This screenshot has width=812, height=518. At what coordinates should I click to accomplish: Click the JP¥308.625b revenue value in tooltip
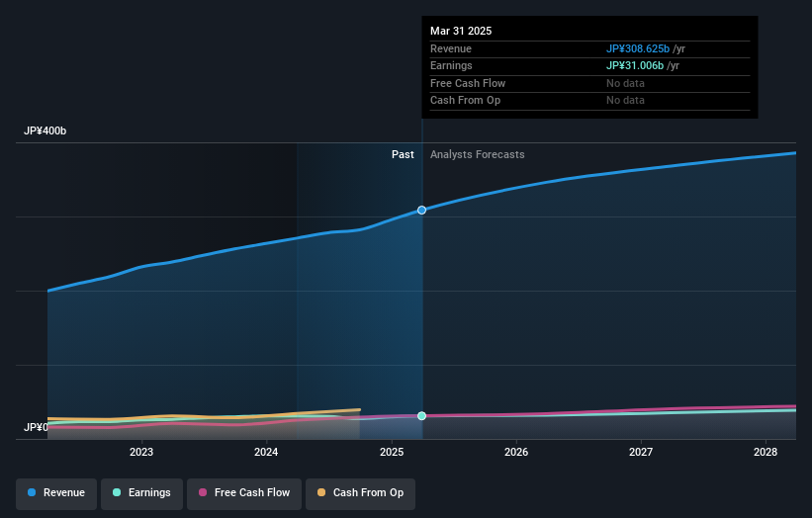[x=638, y=49]
